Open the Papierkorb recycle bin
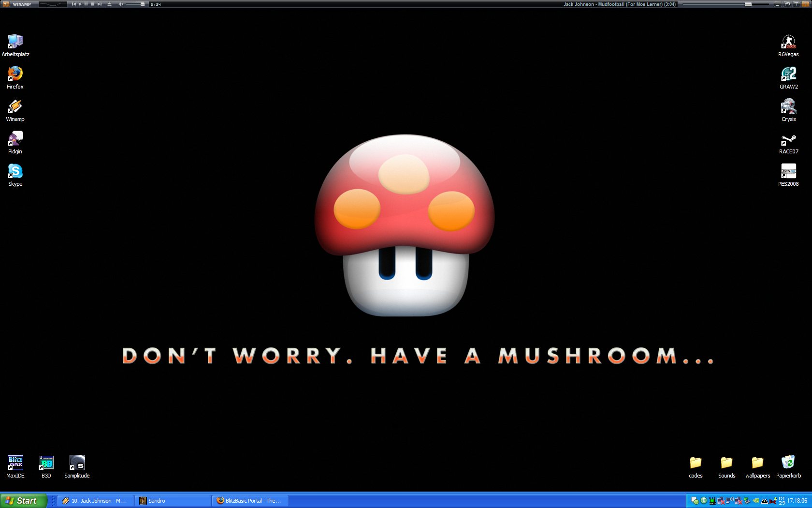 (x=788, y=463)
